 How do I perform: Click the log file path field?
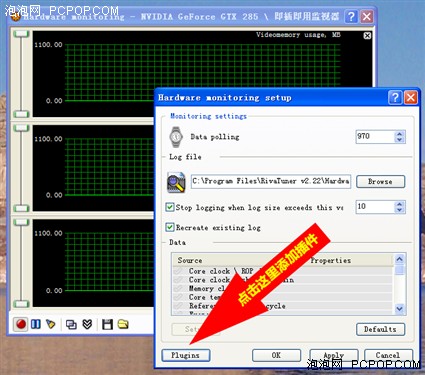pos(271,181)
